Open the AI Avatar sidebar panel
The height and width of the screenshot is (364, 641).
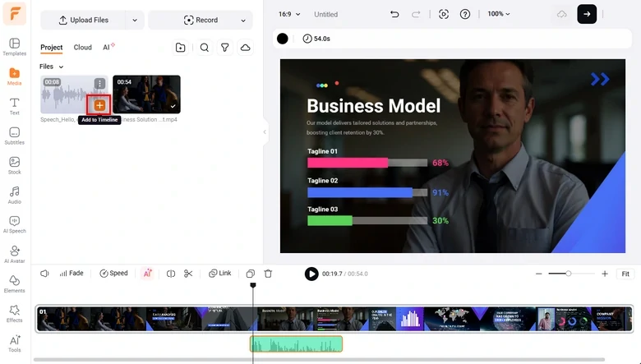point(14,255)
